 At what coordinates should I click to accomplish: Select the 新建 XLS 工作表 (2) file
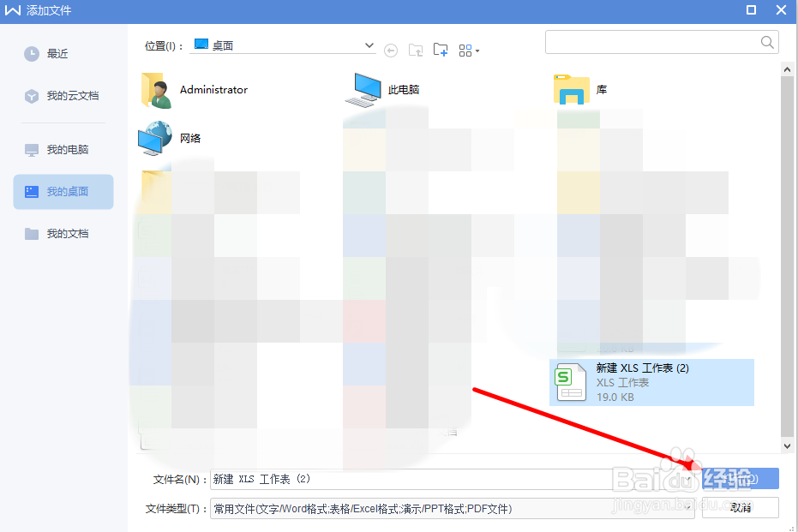(653, 382)
